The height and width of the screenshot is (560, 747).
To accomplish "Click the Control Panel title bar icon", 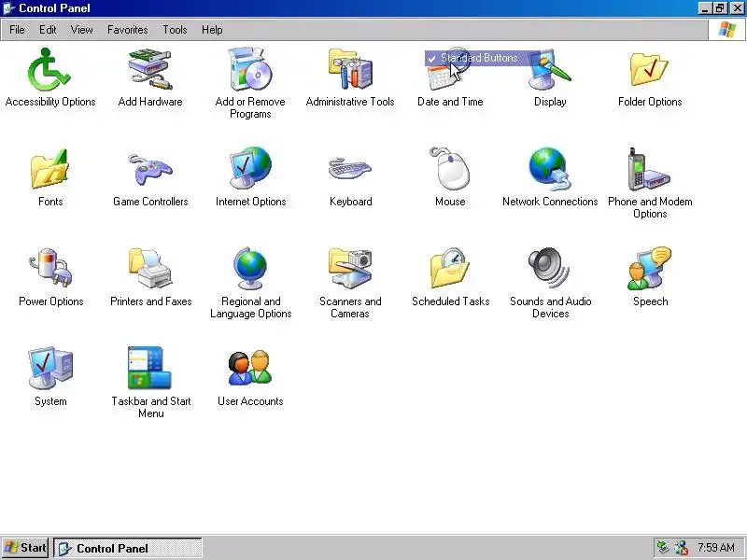I will coord(8,8).
